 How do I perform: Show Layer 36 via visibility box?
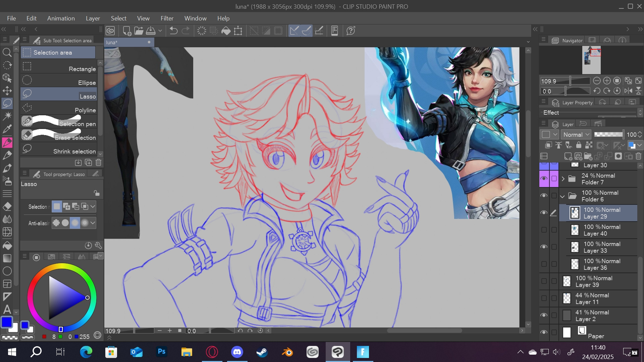click(544, 264)
